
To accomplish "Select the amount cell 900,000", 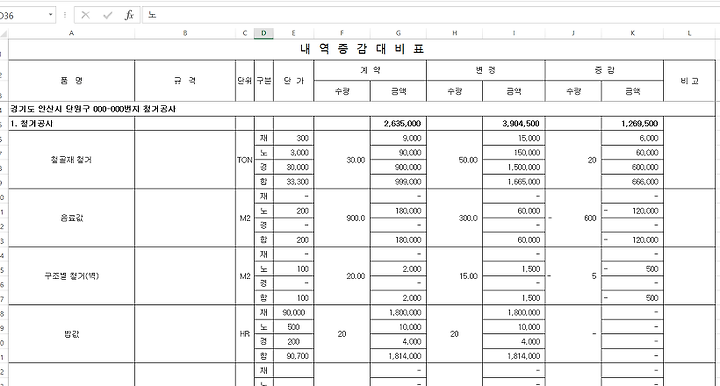I will tap(398, 167).
